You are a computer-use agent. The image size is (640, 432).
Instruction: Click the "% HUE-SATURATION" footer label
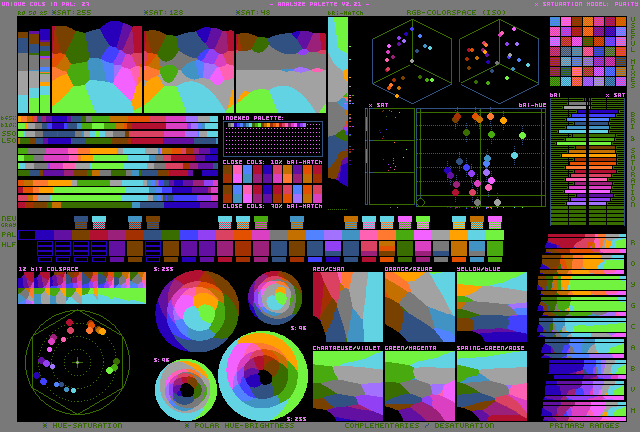click(x=82, y=425)
